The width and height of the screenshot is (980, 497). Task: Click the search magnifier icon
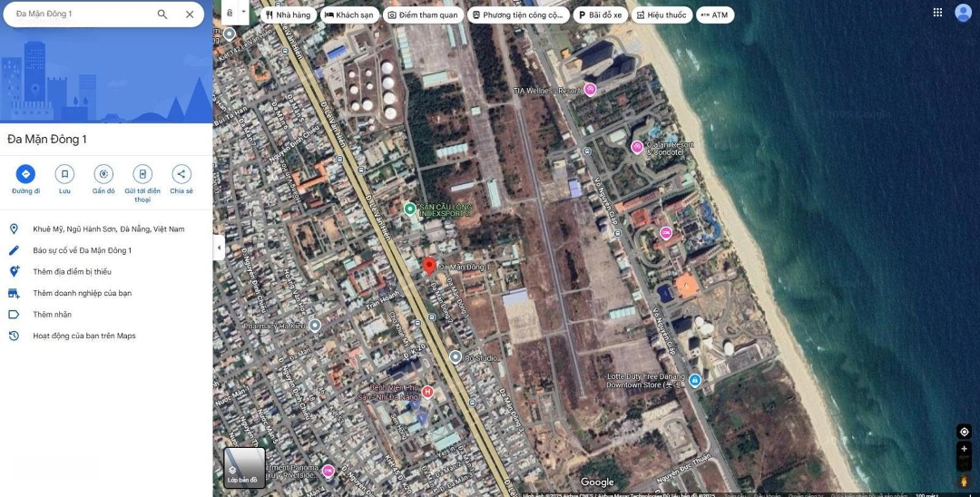point(162,15)
